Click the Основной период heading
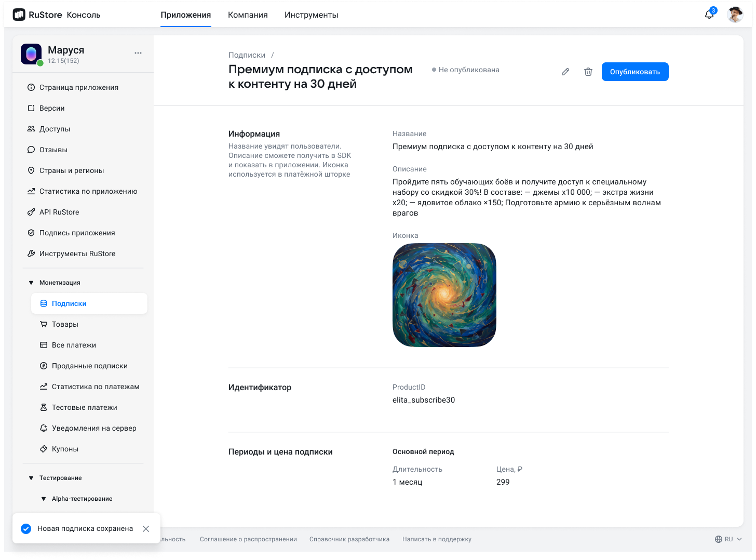Screen dimensions: 756x560 point(423,452)
